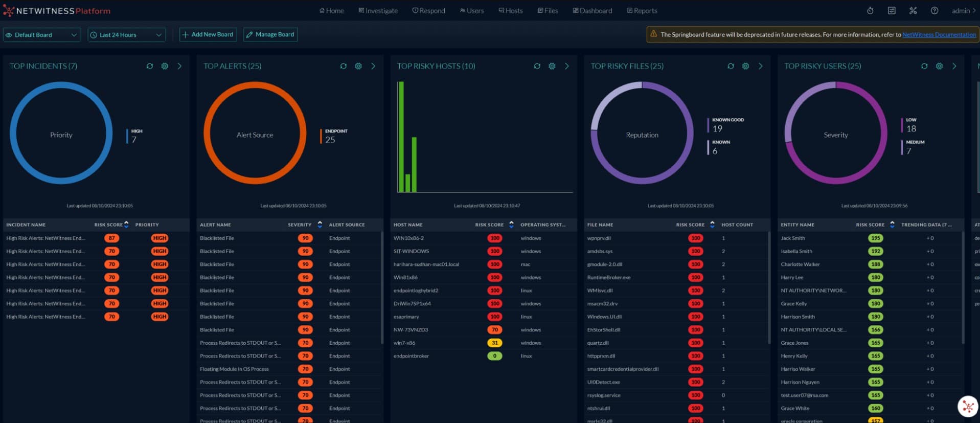Open the jobs list icon in the header
Viewport: 980px width, 423px height.
(x=892, y=10)
